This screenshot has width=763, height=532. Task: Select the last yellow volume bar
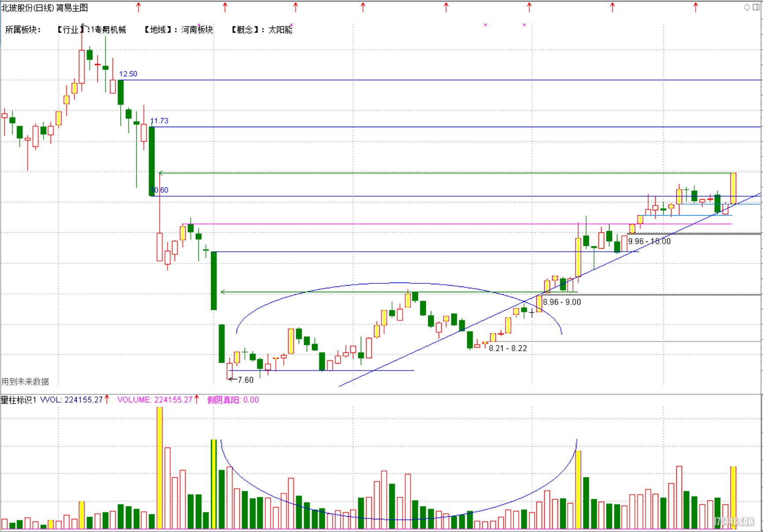click(x=733, y=498)
